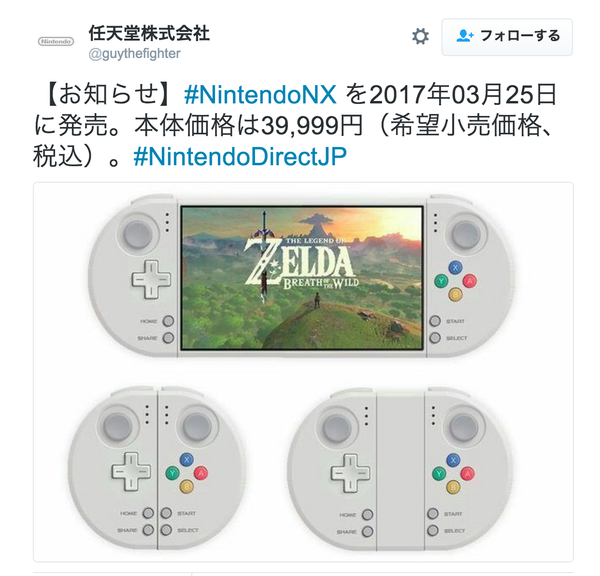This screenshot has width=600, height=576.
Task: Click the D-pad on bottom-left controller
Action: [x=131, y=472]
